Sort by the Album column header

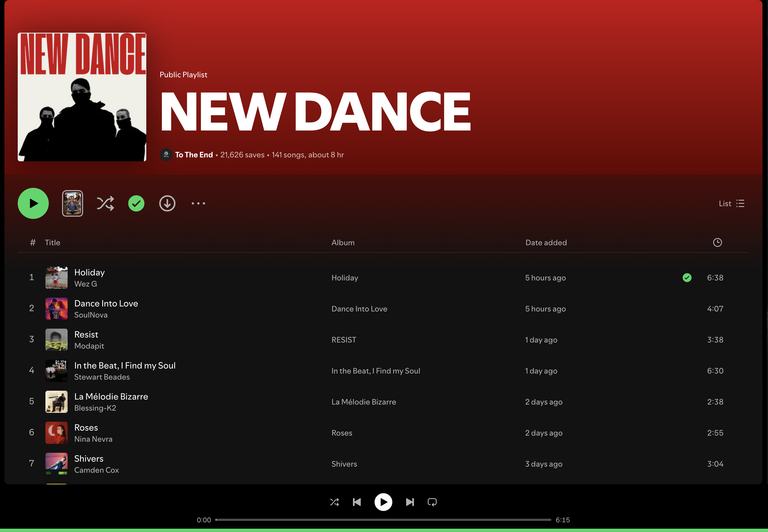click(343, 243)
